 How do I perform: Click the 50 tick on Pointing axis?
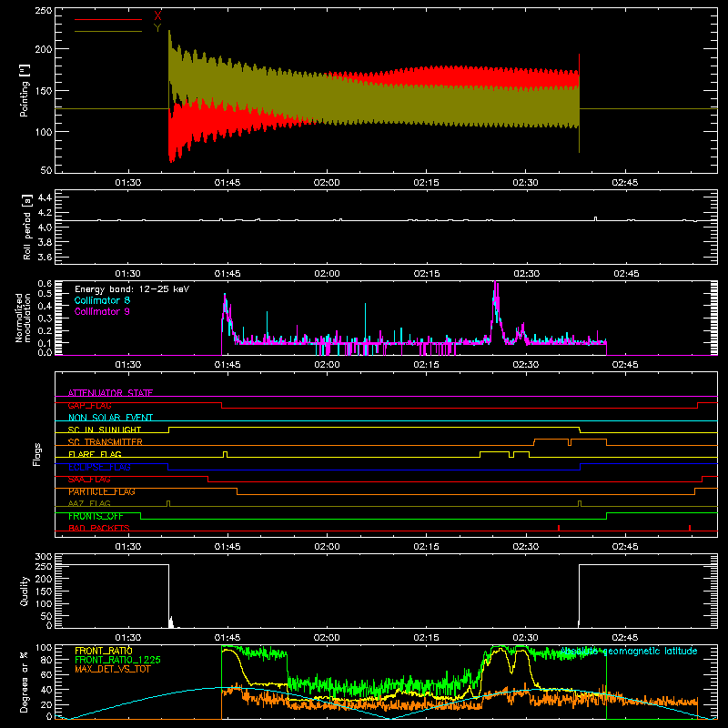point(46,170)
